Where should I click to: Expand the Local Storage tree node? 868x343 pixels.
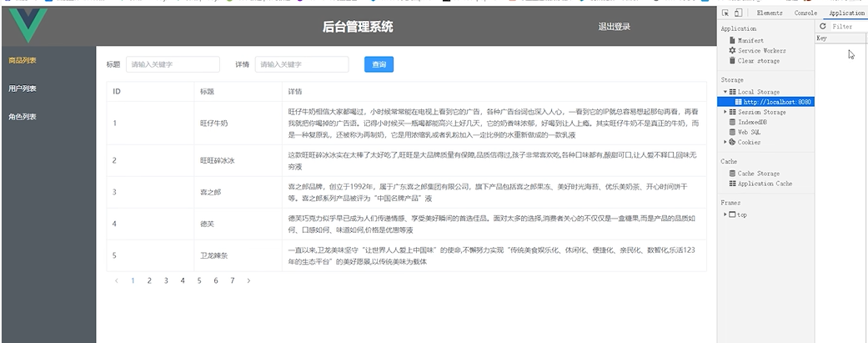(x=725, y=92)
